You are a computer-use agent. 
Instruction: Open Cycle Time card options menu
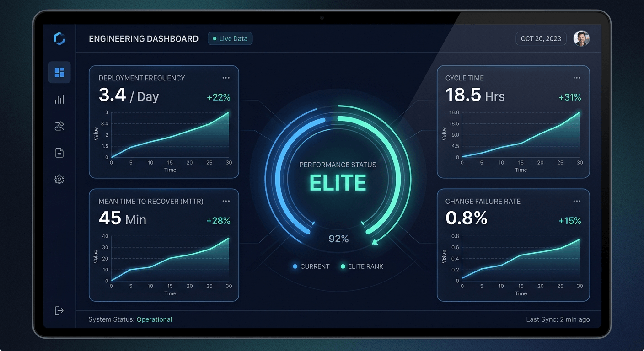(x=577, y=78)
